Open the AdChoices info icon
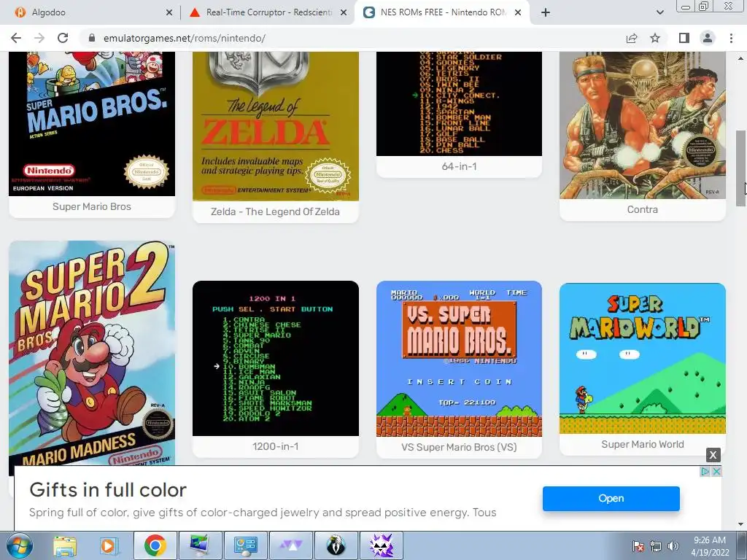The height and width of the screenshot is (560, 747). (705, 472)
